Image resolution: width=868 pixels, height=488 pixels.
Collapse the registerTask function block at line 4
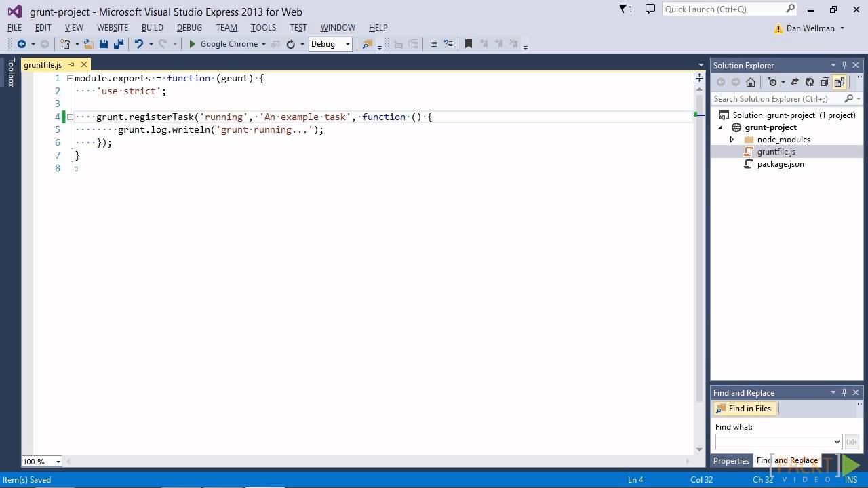[x=70, y=117]
